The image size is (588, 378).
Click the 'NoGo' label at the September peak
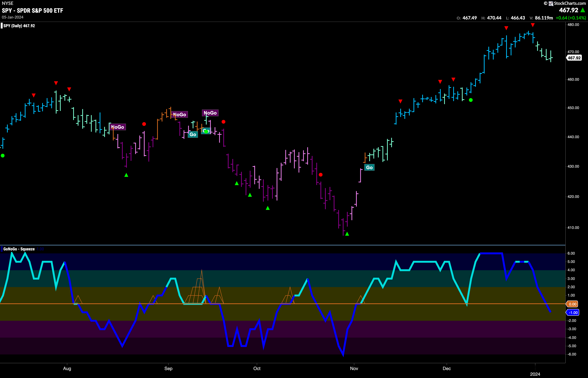tap(180, 114)
